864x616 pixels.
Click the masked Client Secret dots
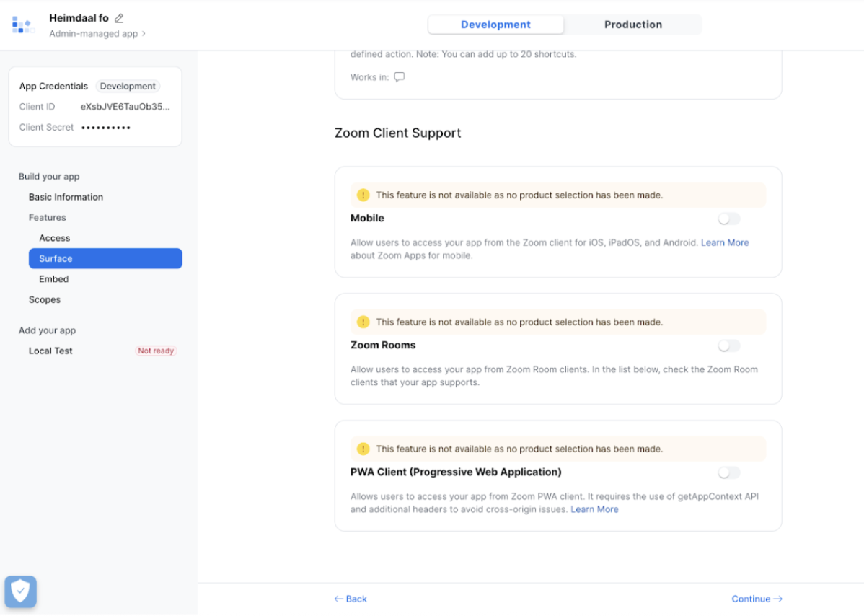(106, 127)
